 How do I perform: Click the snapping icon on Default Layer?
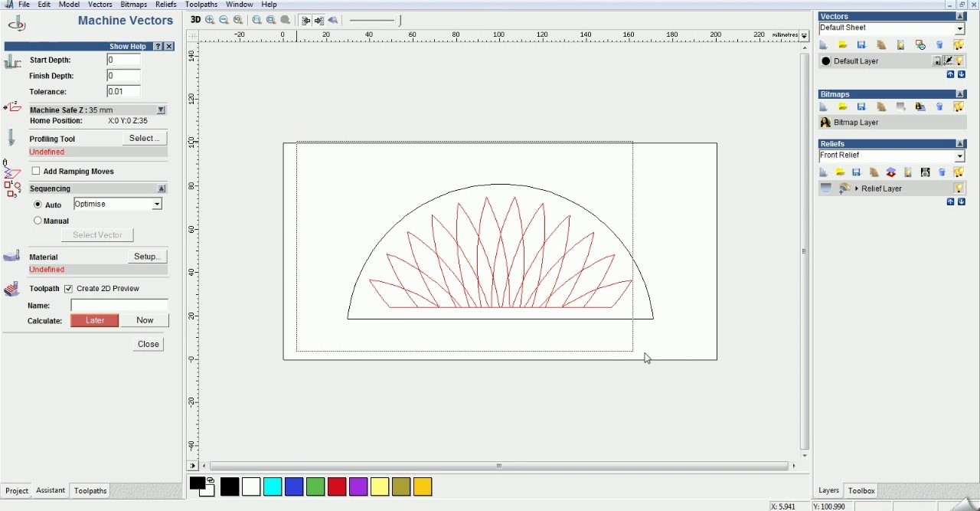click(x=948, y=61)
